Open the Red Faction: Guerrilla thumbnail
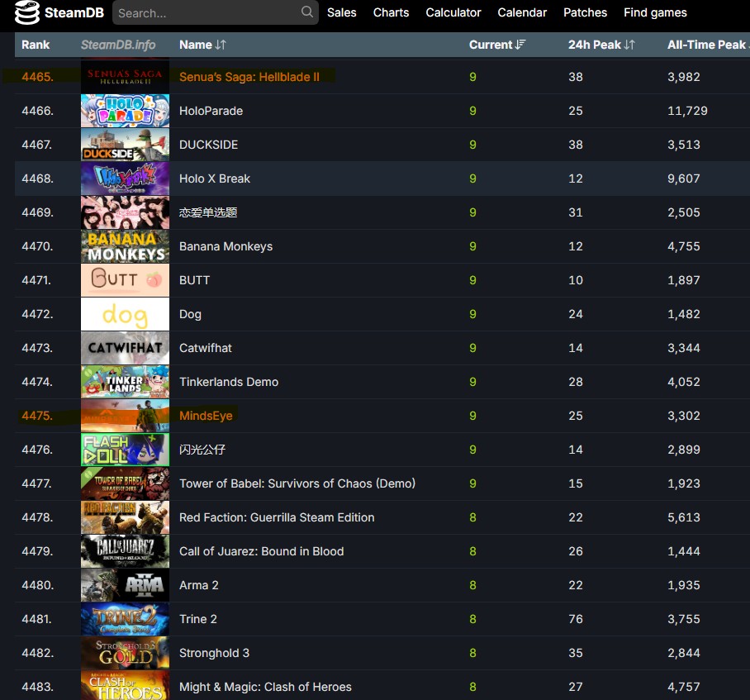The image size is (750, 700). pyautogui.click(x=125, y=517)
